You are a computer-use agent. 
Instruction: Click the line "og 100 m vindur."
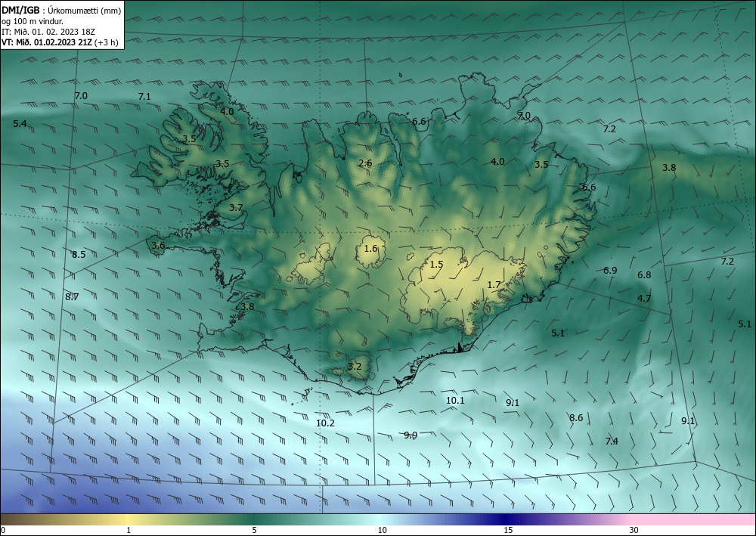point(33,20)
